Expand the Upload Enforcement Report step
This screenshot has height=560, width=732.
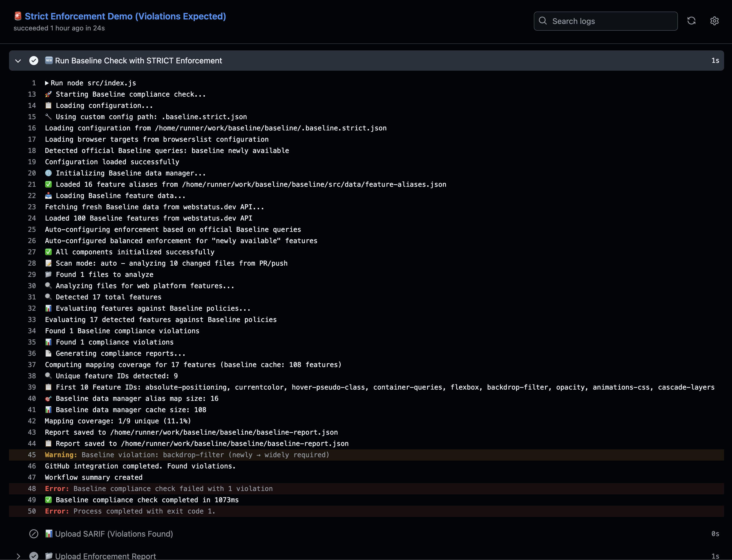pyautogui.click(x=18, y=556)
